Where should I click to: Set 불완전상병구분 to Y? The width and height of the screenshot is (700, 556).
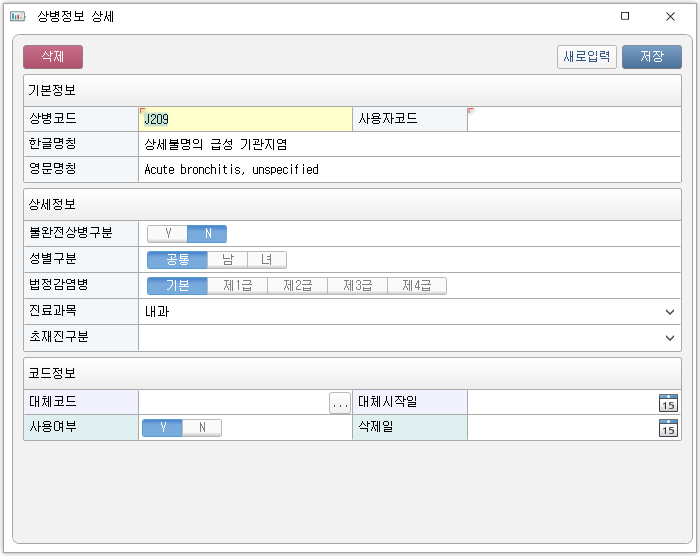[168, 234]
